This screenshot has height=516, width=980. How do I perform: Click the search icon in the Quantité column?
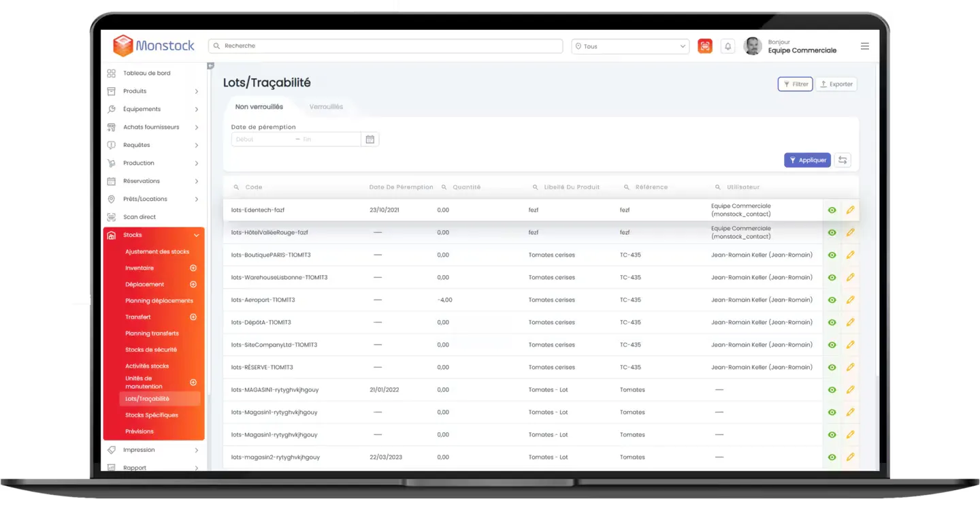pyautogui.click(x=444, y=187)
